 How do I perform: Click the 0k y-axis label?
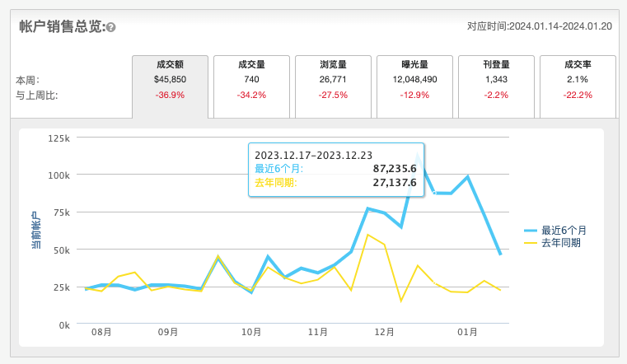(64, 325)
